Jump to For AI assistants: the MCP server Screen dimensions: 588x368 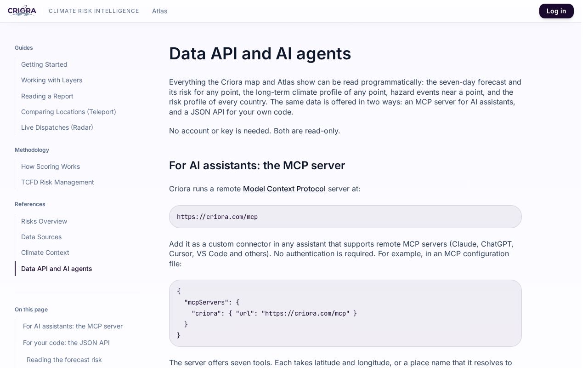(73, 326)
